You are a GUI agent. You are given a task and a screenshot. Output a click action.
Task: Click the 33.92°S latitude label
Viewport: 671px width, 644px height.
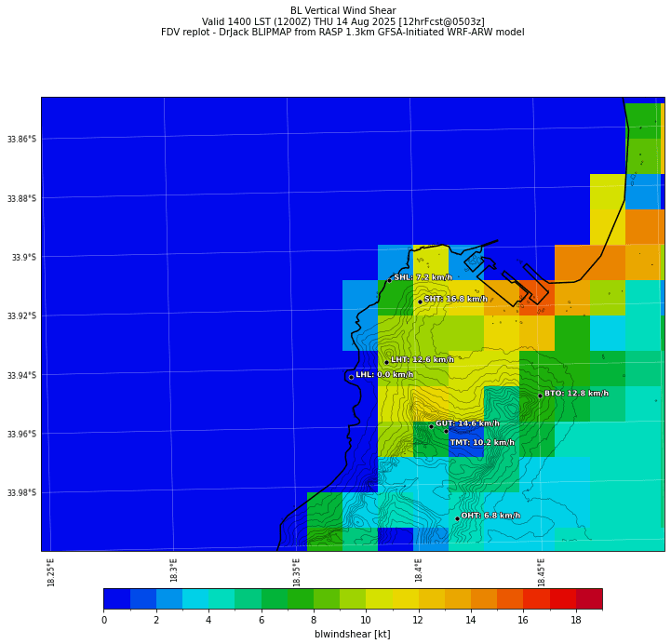pyautogui.click(x=21, y=315)
